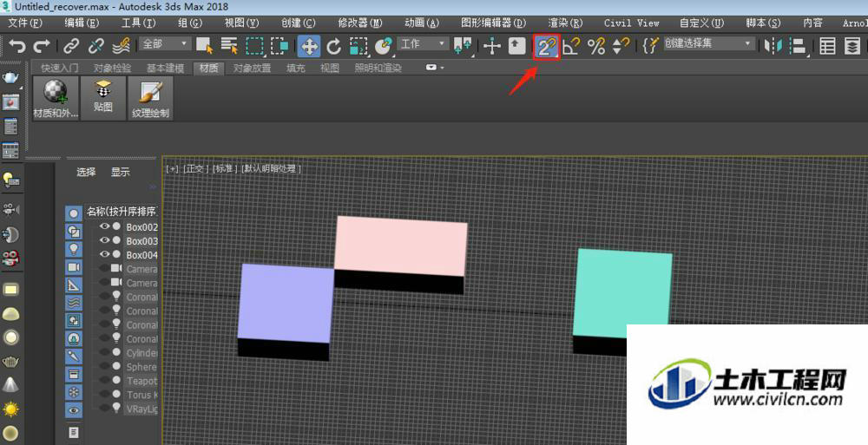The height and width of the screenshot is (445, 868).
Task: Activate the Select and Scale tool
Action: click(x=358, y=47)
